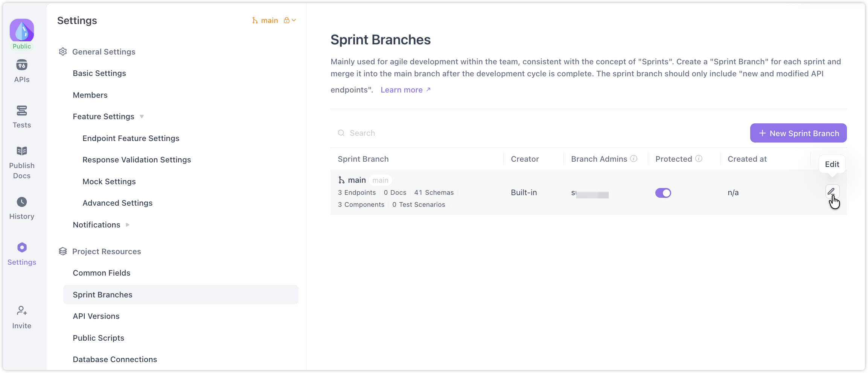The width and height of the screenshot is (868, 373).
Task: Open Database Connections settings
Action: point(115,359)
